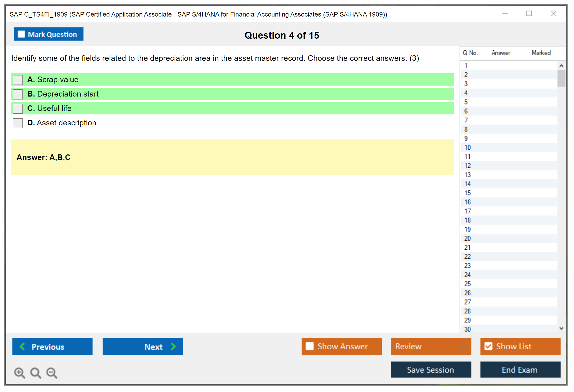Click the zoom out magnifier icon
The height and width of the screenshot is (392, 574).
point(52,373)
